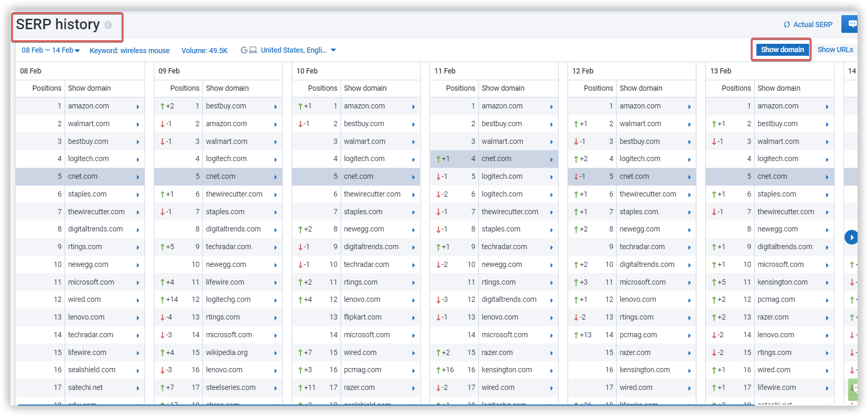Screen dimensions: 868x416
Task: Expand pcmag.com row arrow under 12 Feb
Action: pos(689,336)
